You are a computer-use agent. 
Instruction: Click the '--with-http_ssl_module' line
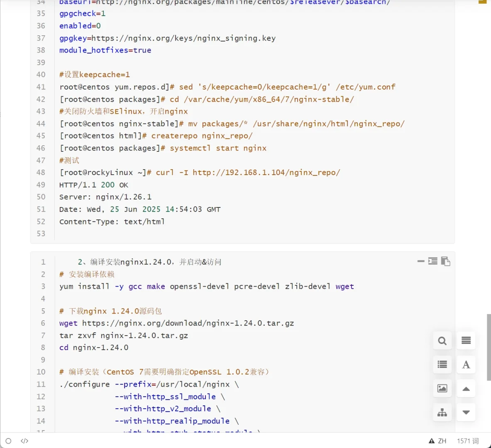click(170, 397)
